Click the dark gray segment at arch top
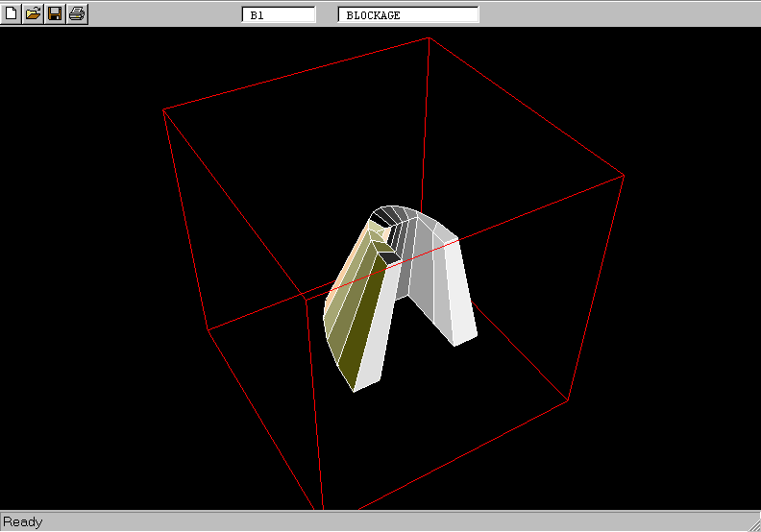The height and width of the screenshot is (532, 761). pos(386,215)
